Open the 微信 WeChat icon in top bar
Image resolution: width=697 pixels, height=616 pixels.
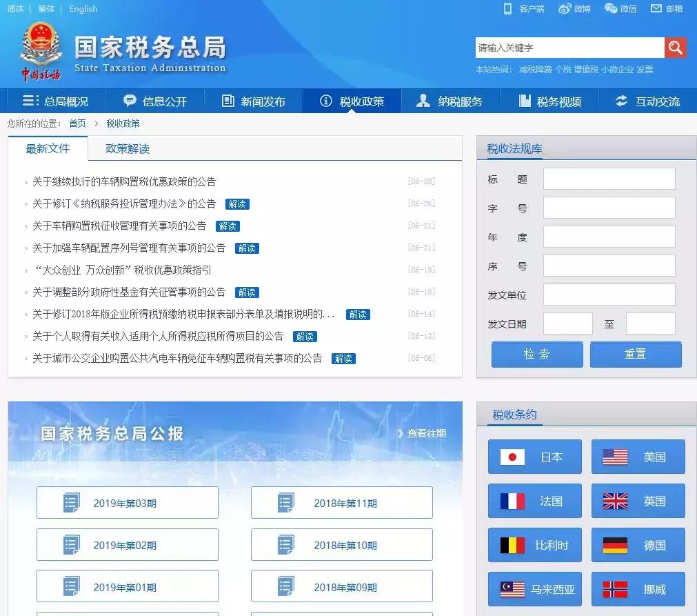pos(609,8)
